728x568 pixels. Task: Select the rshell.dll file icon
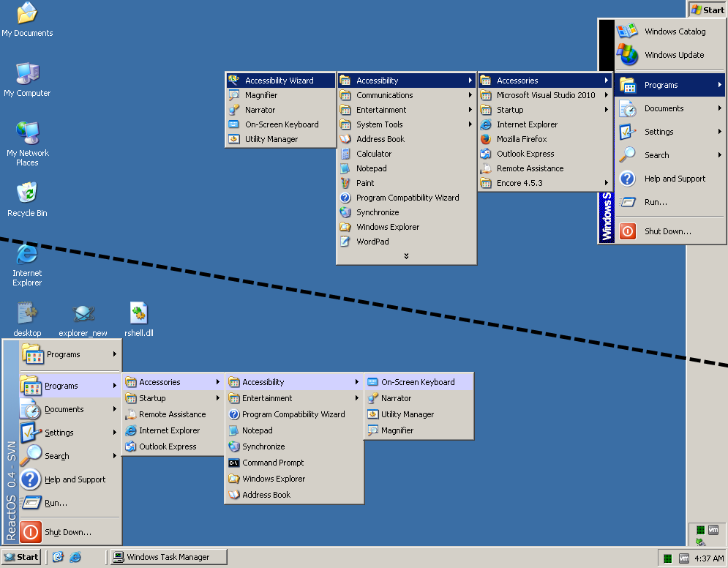[x=139, y=320]
